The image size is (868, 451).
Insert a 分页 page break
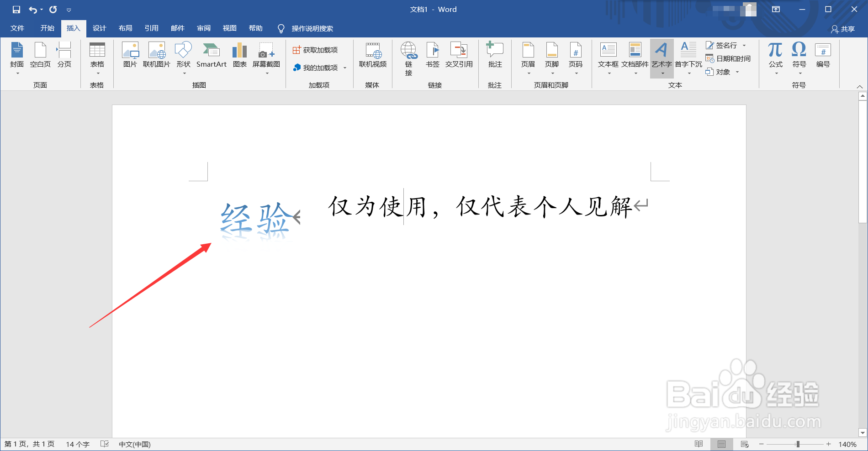pos(64,55)
